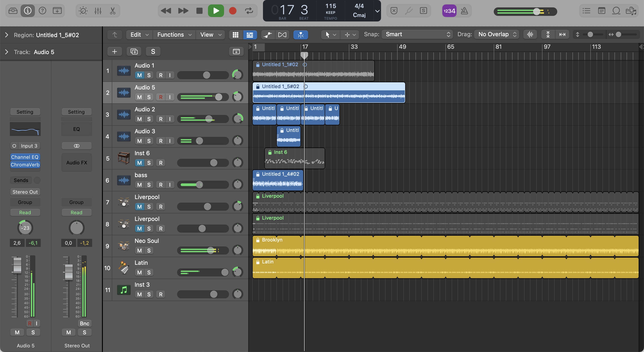
Task: Open Smart Controls dial icon
Action: point(83,11)
